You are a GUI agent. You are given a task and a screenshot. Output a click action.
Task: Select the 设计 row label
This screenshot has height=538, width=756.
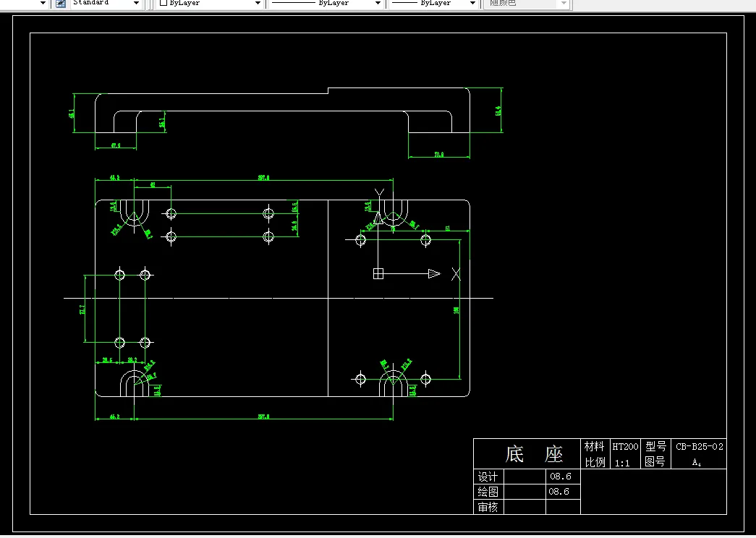click(x=488, y=477)
